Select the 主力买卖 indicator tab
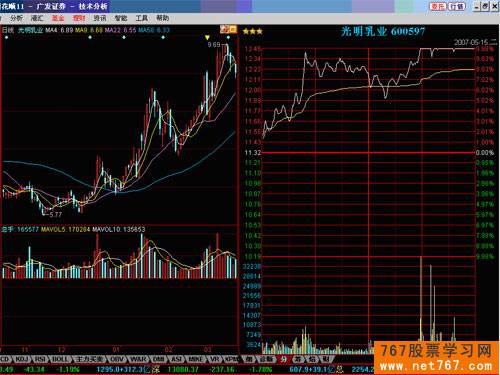Screen dimensions: 500x375 (x=89, y=359)
